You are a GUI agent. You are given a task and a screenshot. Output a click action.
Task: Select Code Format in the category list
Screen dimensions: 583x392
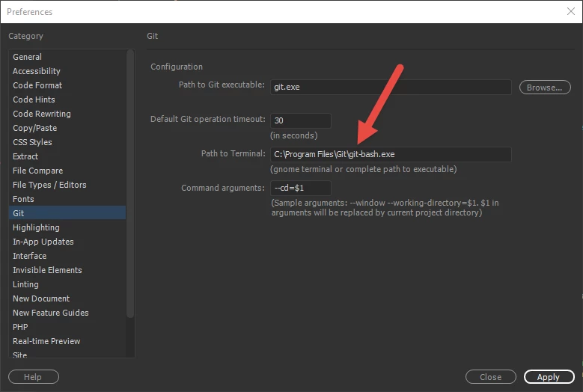click(x=67, y=85)
